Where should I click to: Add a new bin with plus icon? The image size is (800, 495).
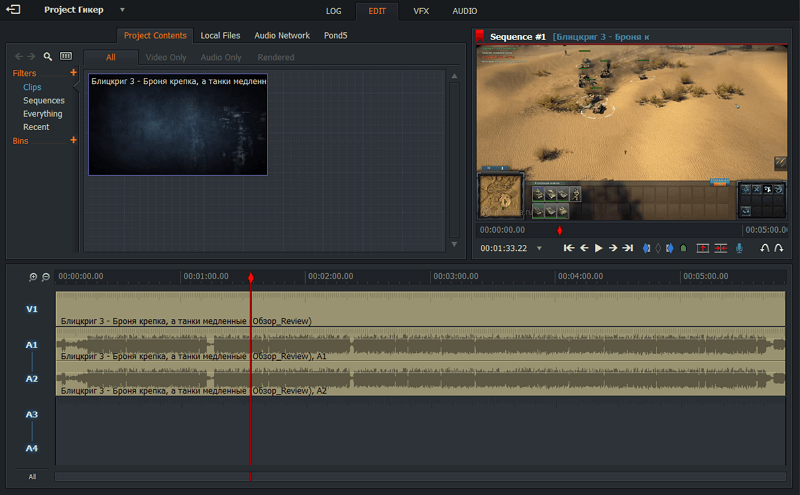click(73, 141)
